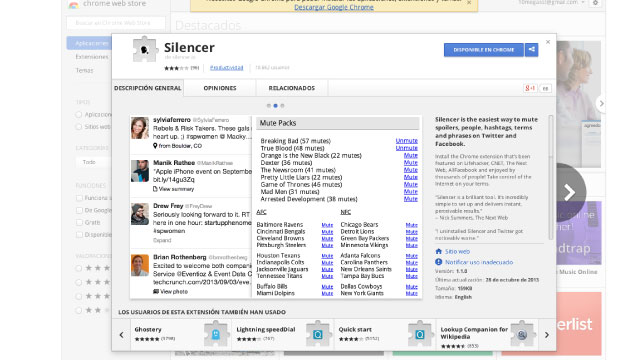Image resolution: width=634 pixels, height=360 pixels.
Task: Click the Ghostery extension name
Action: 148,329
